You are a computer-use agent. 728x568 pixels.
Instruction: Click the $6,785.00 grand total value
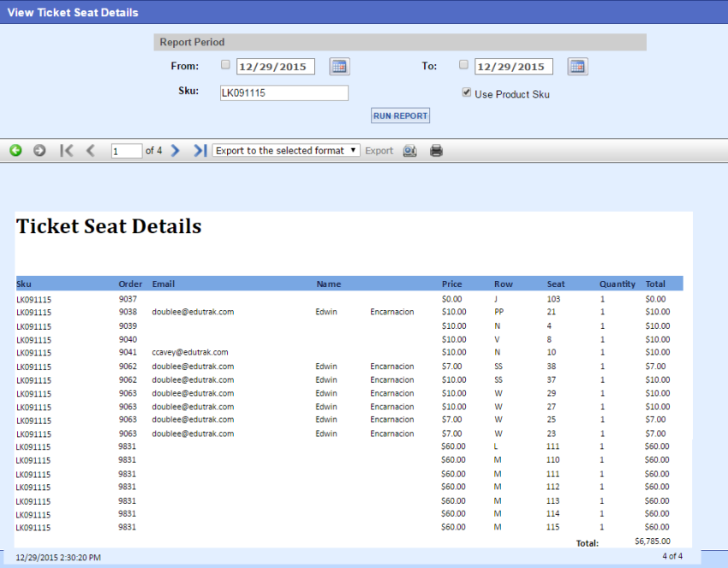[x=653, y=541]
